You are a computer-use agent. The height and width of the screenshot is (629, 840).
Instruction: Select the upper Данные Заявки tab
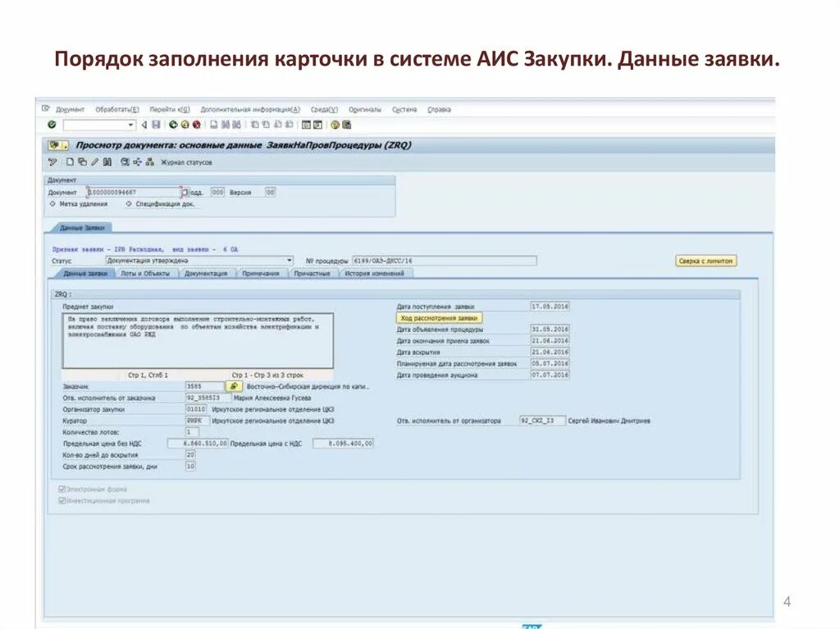(82, 228)
